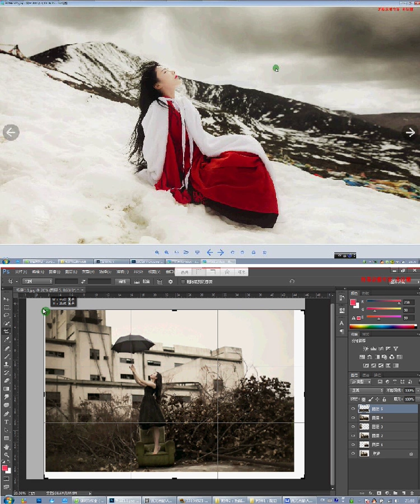The image size is (420, 504).
Task: Go to previous image in photo viewer
Action: (11, 132)
